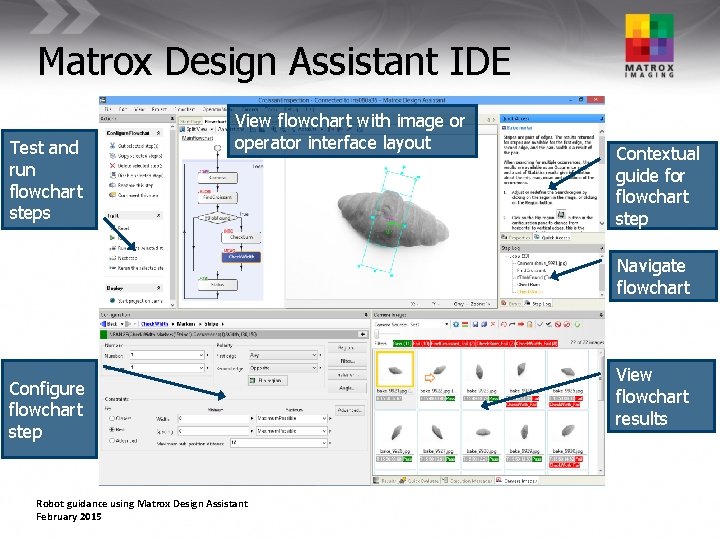Open the Number dropdown in the Configuration pane

(201, 355)
